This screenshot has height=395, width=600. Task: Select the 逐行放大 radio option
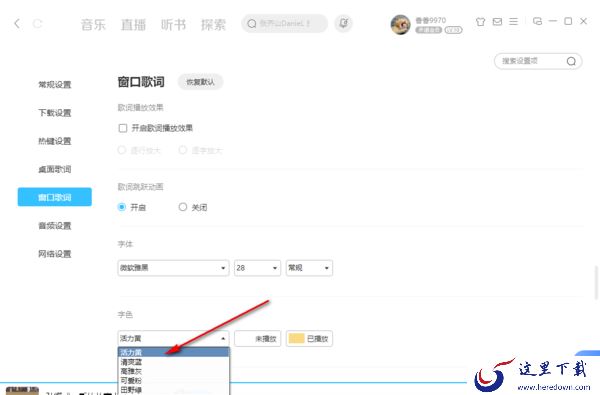click(122, 150)
